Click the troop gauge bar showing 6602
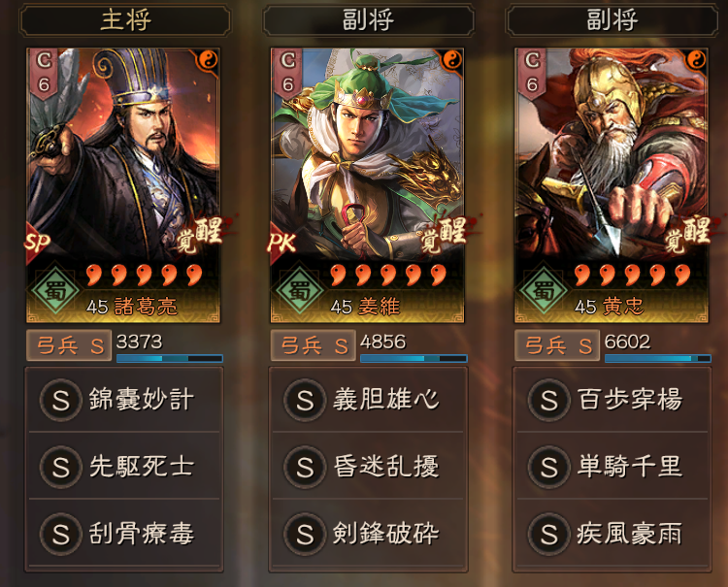This screenshot has width=728, height=587. click(x=657, y=358)
